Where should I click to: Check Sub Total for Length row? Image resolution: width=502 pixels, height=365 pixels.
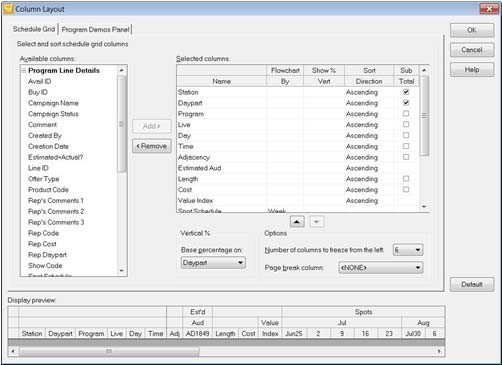(406, 178)
